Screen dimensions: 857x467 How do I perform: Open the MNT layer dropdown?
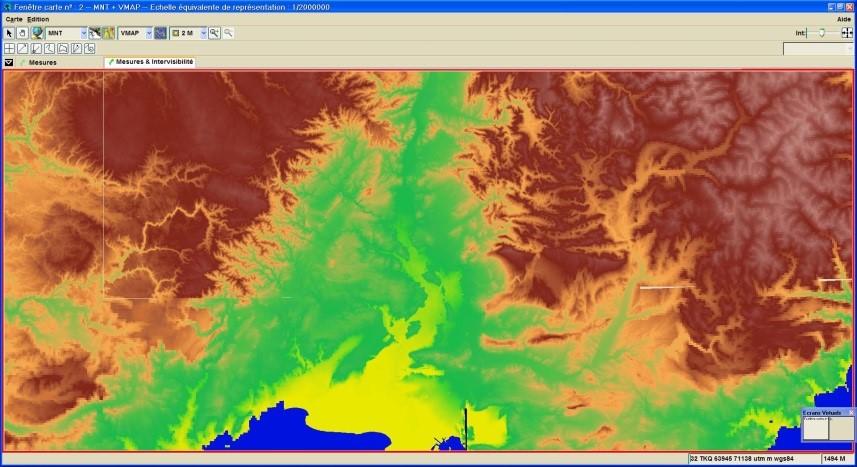click(84, 33)
